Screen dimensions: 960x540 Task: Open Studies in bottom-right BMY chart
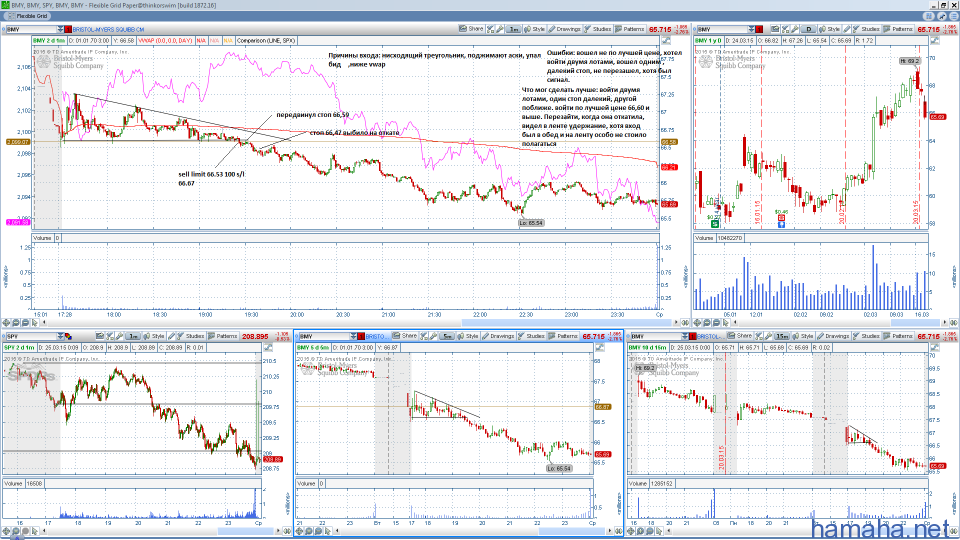coord(866,336)
